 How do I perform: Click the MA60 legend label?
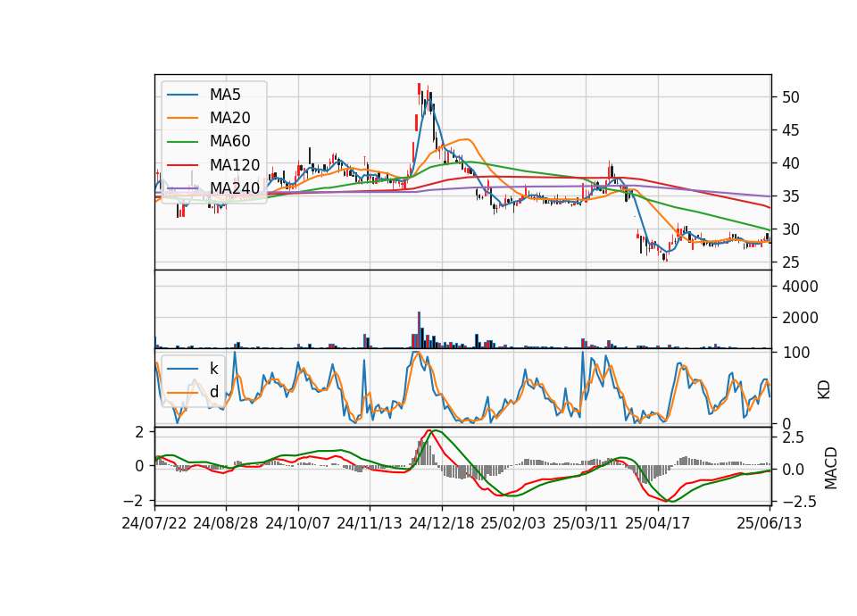click(x=230, y=141)
